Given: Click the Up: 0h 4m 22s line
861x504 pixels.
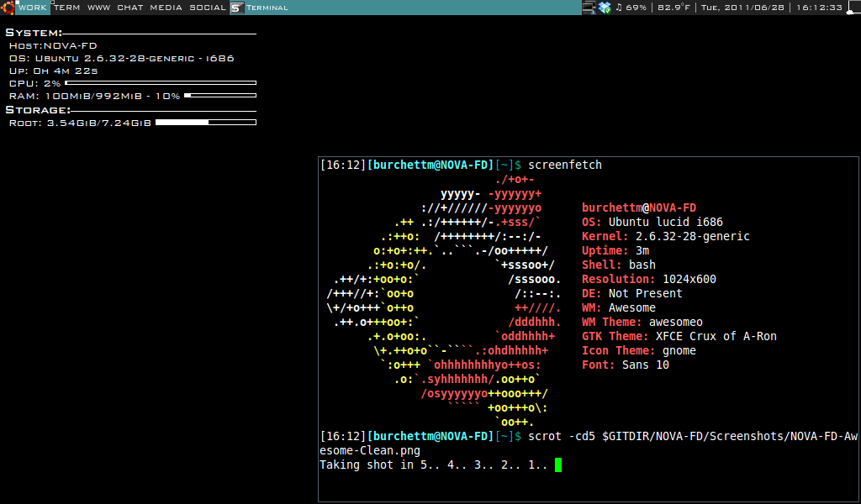Looking at the screenshot, I should click(53, 71).
